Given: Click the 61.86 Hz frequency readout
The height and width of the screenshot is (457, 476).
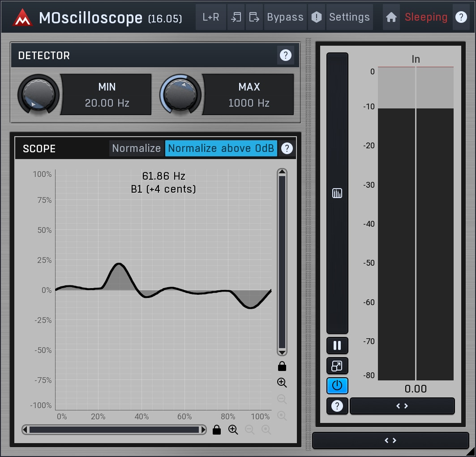Looking at the screenshot, I should click(163, 176).
